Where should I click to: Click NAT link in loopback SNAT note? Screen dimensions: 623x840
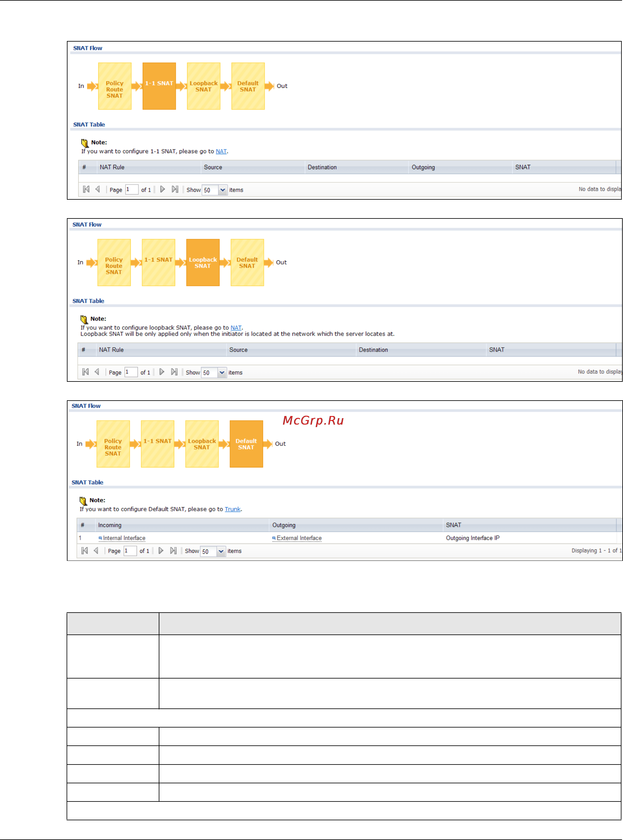[236, 328]
